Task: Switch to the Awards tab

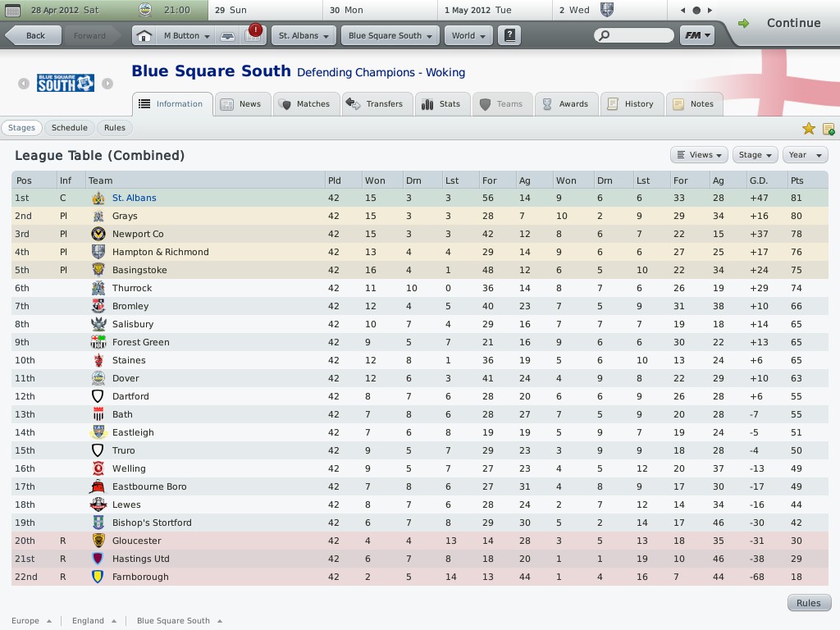Action: (x=565, y=104)
